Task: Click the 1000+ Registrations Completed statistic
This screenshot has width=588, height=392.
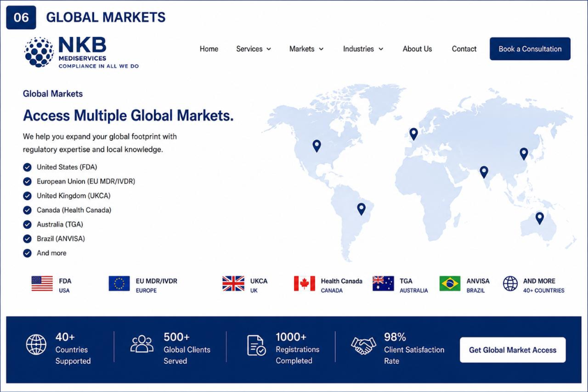Action: click(297, 348)
